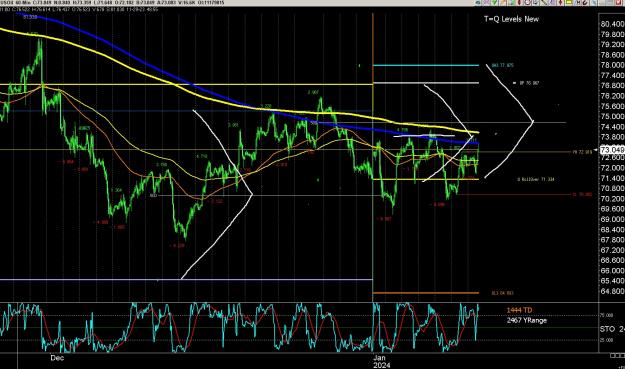Viewport: 625px width, 369px height.
Task: Click the 80.400 price axis label
Action: [x=612, y=24]
